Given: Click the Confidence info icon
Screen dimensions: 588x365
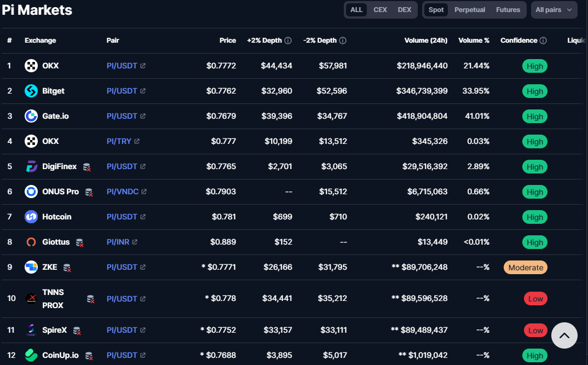Looking at the screenshot, I should tap(543, 40).
